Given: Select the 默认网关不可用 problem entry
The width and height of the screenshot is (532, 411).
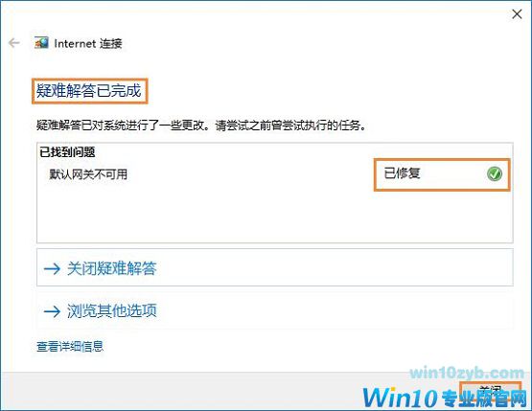Looking at the screenshot, I should click(88, 174).
